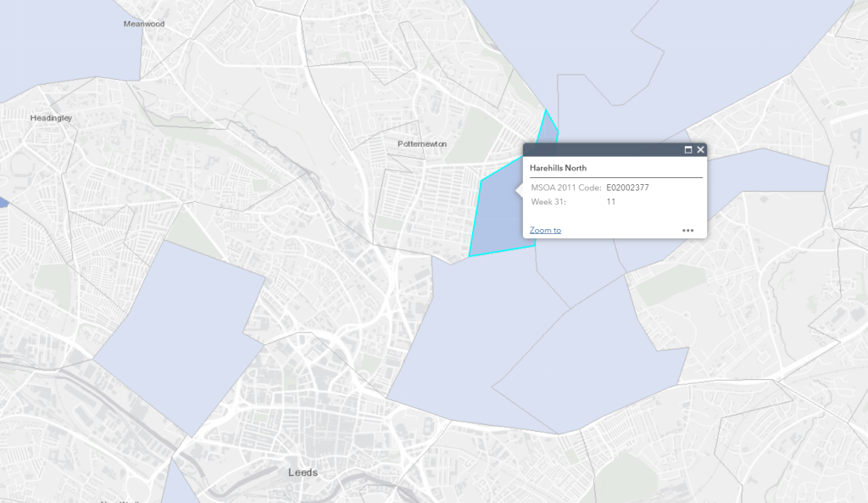Image resolution: width=868 pixels, height=503 pixels.
Task: Click the Leeds city label on map
Action: click(x=303, y=472)
